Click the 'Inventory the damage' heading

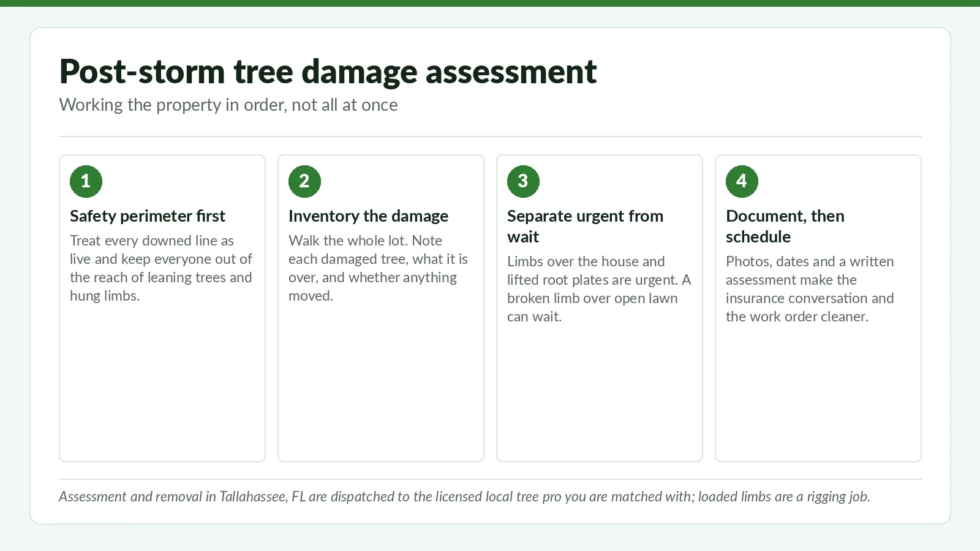[x=368, y=216]
